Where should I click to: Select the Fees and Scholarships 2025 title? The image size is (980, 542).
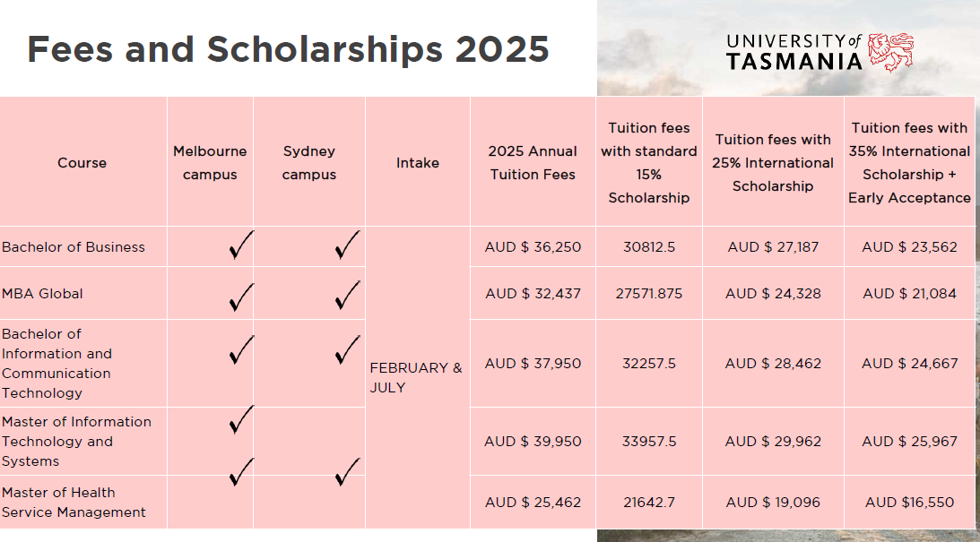click(x=288, y=49)
